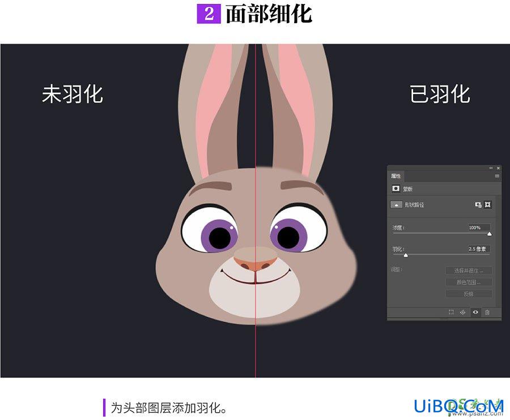510x420 pixels.
Task: Open the 属性 (Properties) tab
Action: (396, 176)
